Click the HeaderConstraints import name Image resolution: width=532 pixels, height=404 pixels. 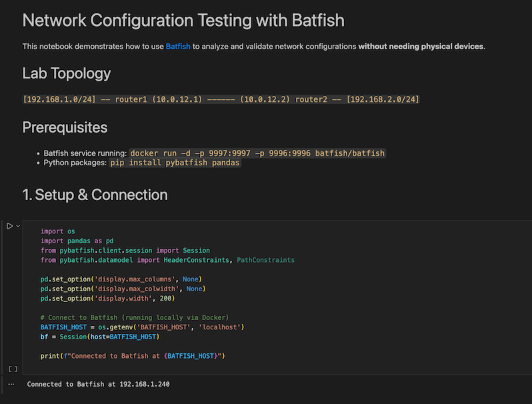197,260
